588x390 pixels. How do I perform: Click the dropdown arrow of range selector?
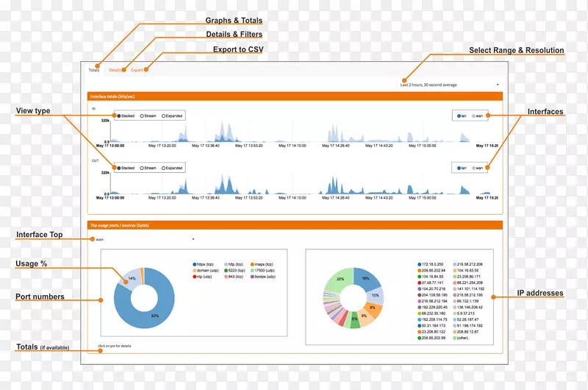[x=498, y=85]
